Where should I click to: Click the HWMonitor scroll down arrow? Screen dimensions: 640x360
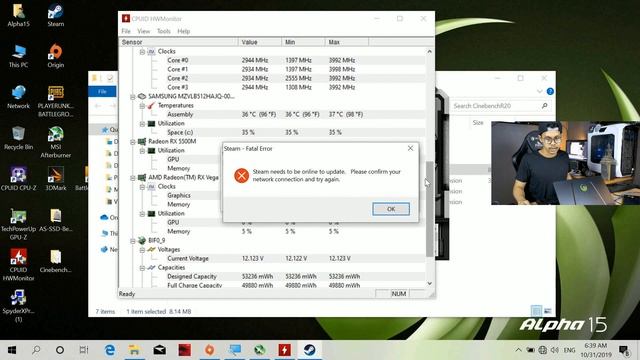pyautogui.click(x=429, y=283)
